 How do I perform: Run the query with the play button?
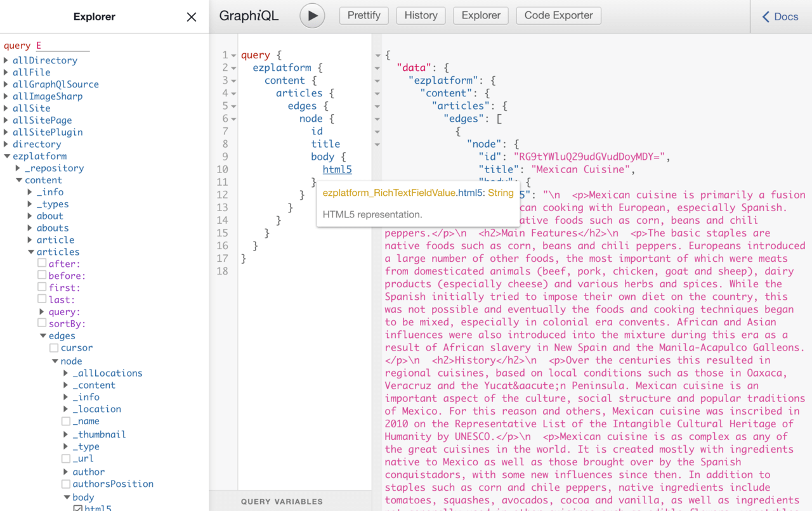[312, 16]
